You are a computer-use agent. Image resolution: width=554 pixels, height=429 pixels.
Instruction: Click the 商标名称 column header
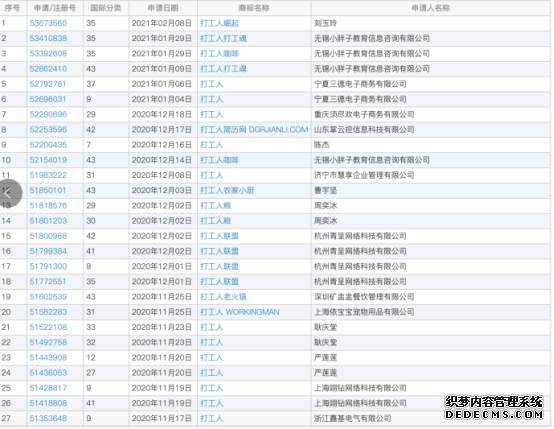254,8
